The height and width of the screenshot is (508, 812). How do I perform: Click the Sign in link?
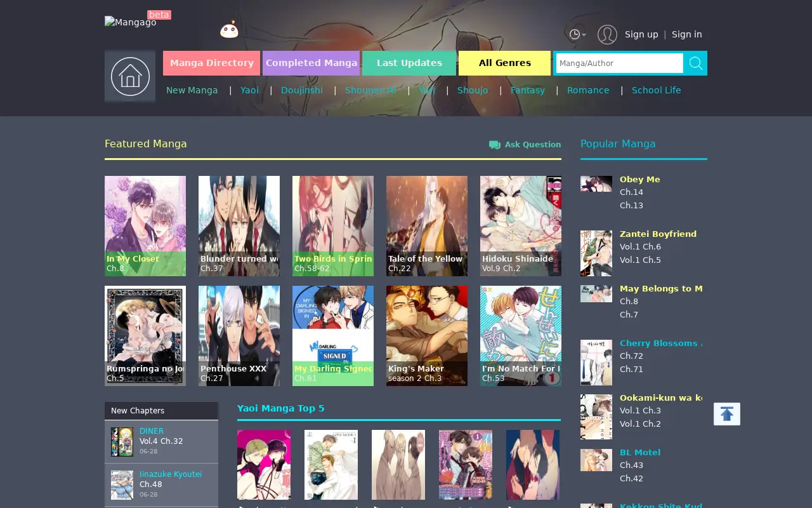(x=687, y=34)
